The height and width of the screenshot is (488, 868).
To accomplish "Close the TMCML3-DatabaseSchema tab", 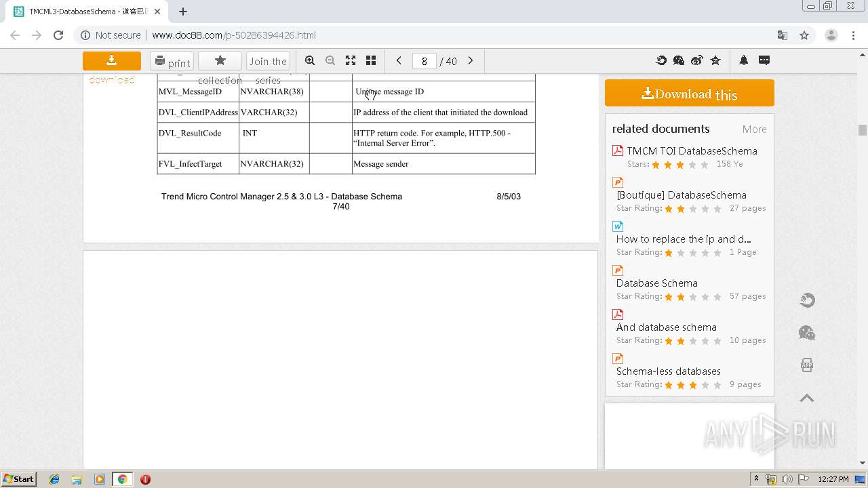I will point(157,12).
